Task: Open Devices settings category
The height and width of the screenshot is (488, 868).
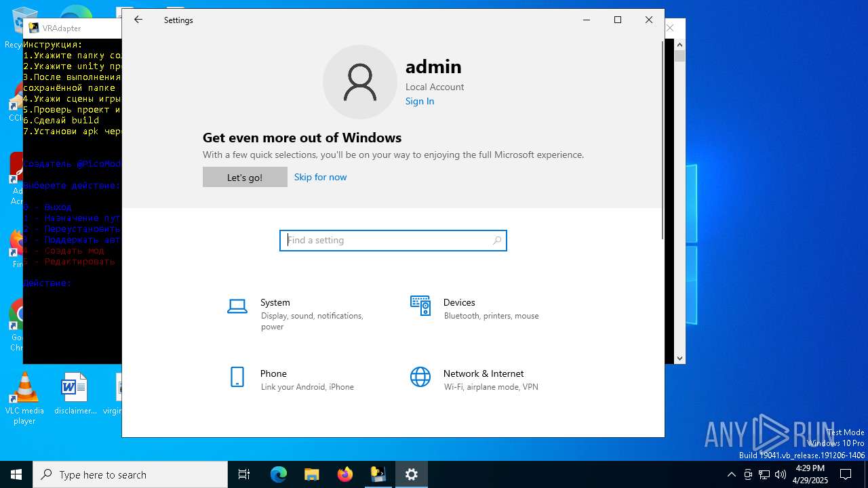Action: [485, 309]
